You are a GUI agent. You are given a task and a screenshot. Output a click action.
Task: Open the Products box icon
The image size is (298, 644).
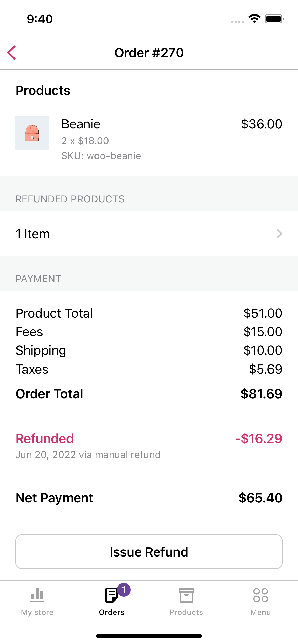(x=186, y=595)
